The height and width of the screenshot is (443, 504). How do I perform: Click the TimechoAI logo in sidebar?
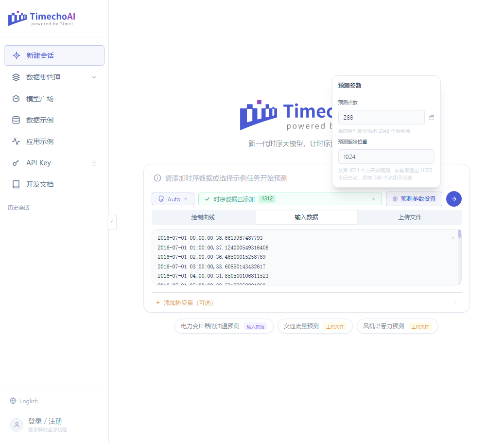[41, 18]
